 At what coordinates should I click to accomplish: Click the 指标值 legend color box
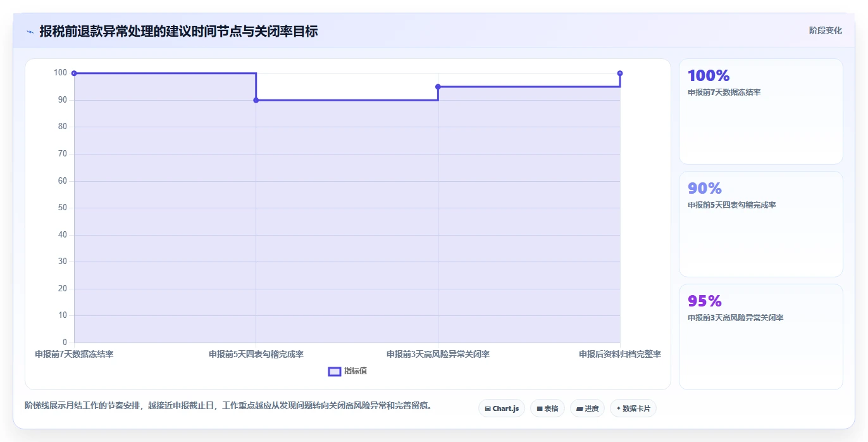point(335,371)
